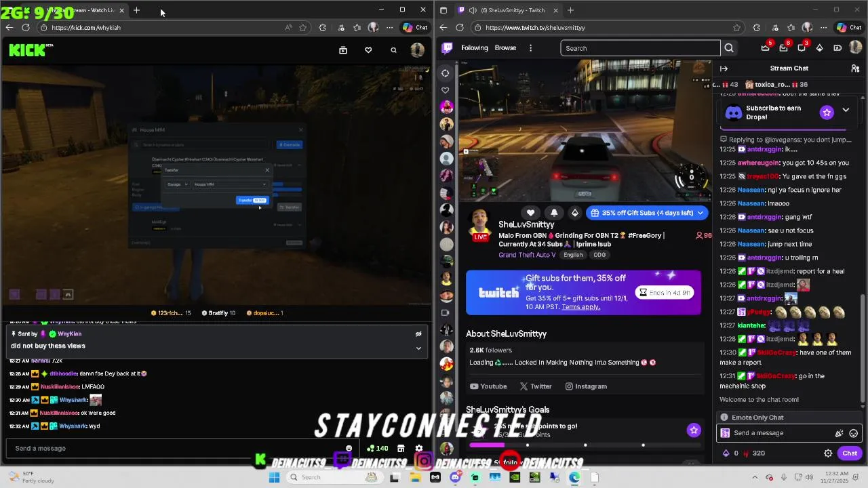Click Grand Theft Auto V category link
The width and height of the screenshot is (868, 488).
coord(527,255)
